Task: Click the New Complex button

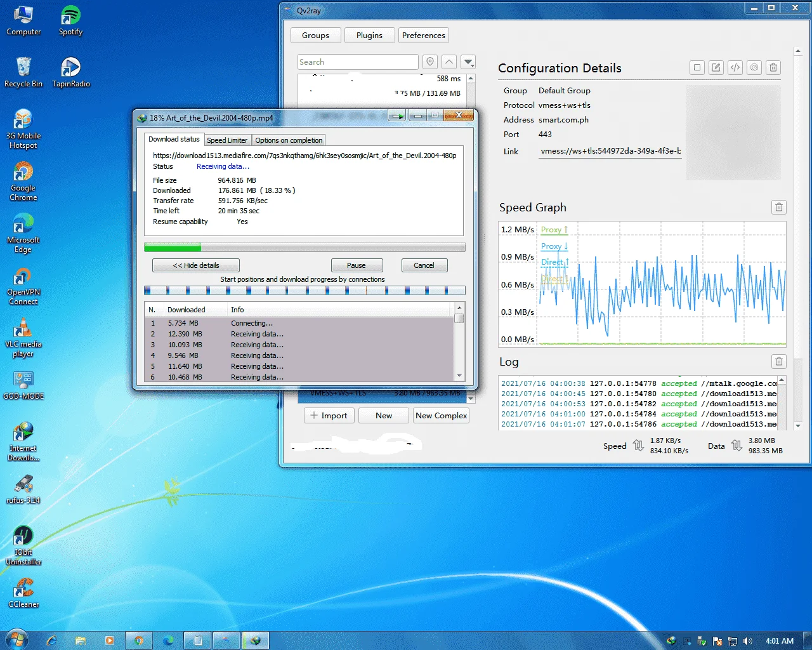Action: (442, 415)
